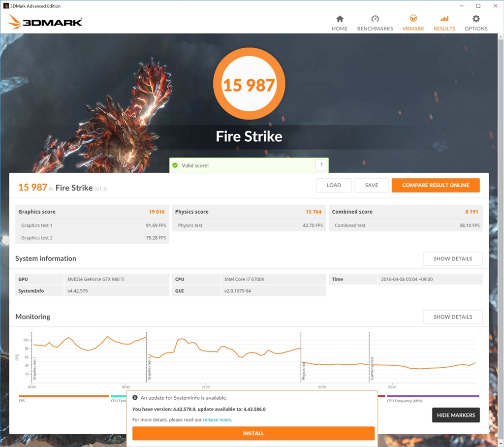
Task: Click the 3DMark title bar app icon
Action: 6,6
